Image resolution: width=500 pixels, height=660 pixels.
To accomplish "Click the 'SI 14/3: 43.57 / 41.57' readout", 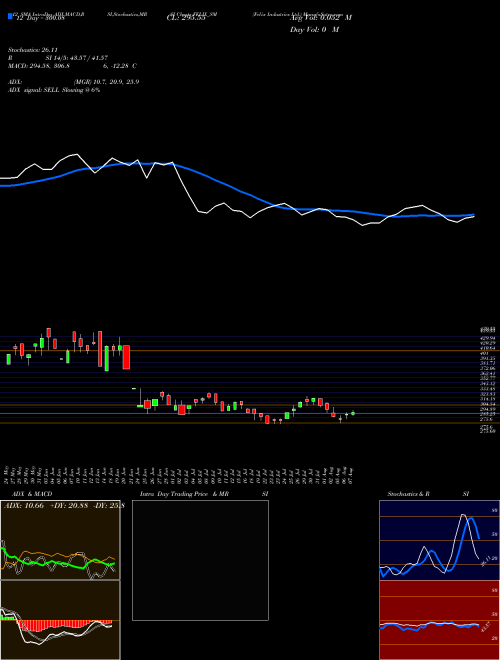I will (76, 58).
